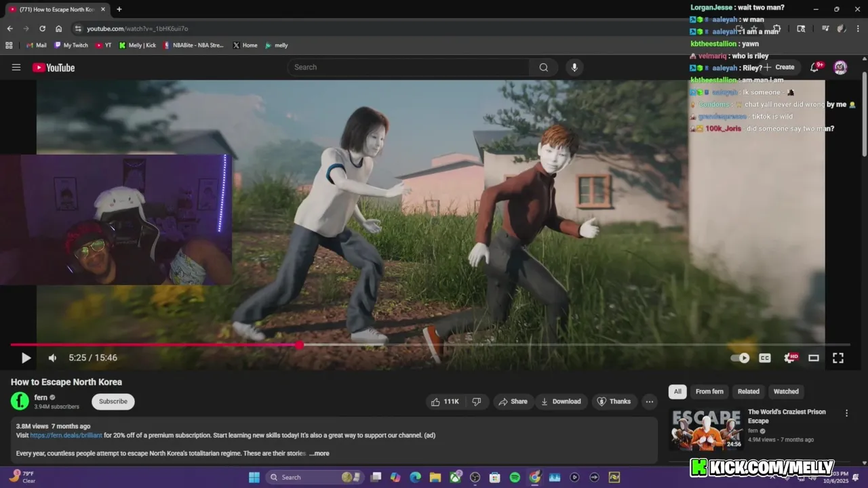Image resolution: width=868 pixels, height=488 pixels.
Task: Open The World's Craziest Prison Escape title
Action: pyautogui.click(x=787, y=416)
